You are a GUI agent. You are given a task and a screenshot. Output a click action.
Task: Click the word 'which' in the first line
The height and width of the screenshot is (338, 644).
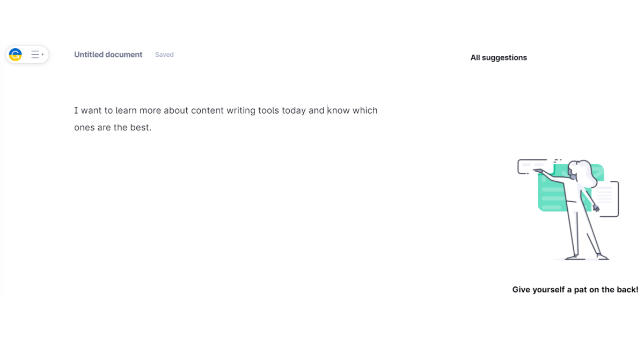[365, 111]
